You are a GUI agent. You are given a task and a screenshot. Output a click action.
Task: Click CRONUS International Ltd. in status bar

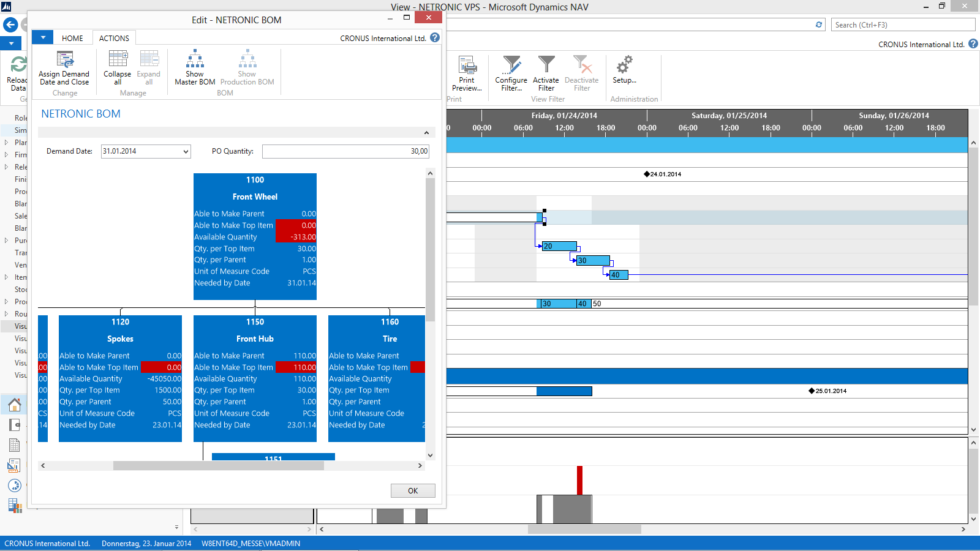(x=47, y=544)
